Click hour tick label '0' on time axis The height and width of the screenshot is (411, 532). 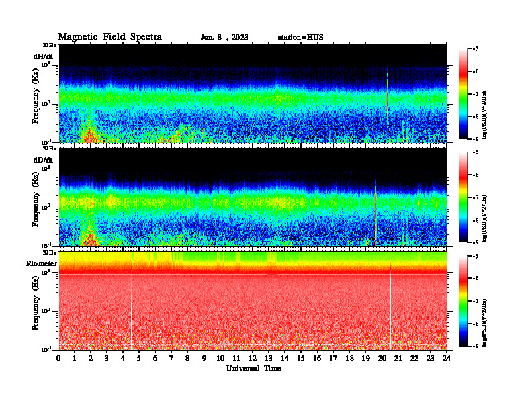tap(58, 358)
